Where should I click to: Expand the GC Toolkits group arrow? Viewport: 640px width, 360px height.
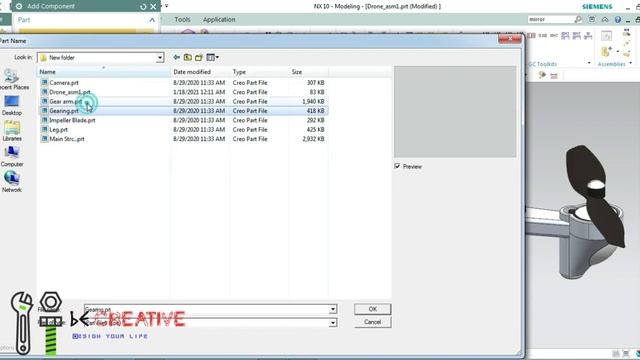(x=589, y=63)
